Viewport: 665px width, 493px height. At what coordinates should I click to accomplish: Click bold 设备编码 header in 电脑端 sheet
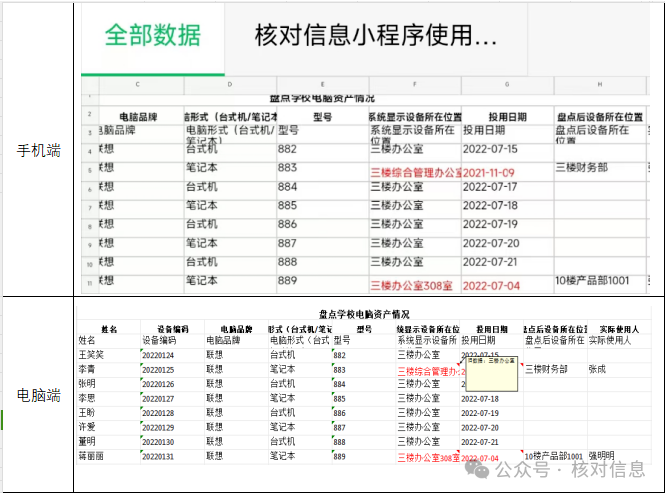(x=173, y=329)
